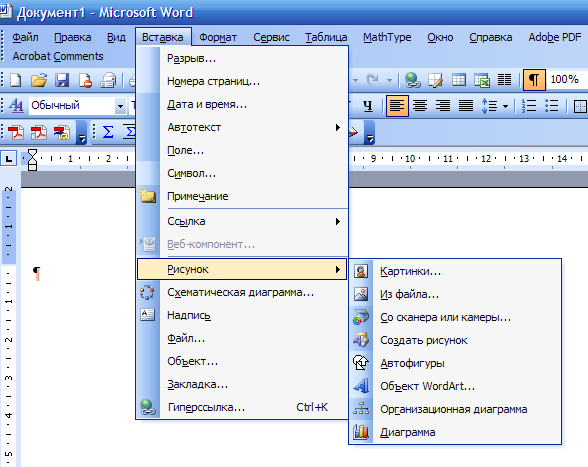Toggle Align Right formatting
The image size is (588, 467).
point(443,106)
